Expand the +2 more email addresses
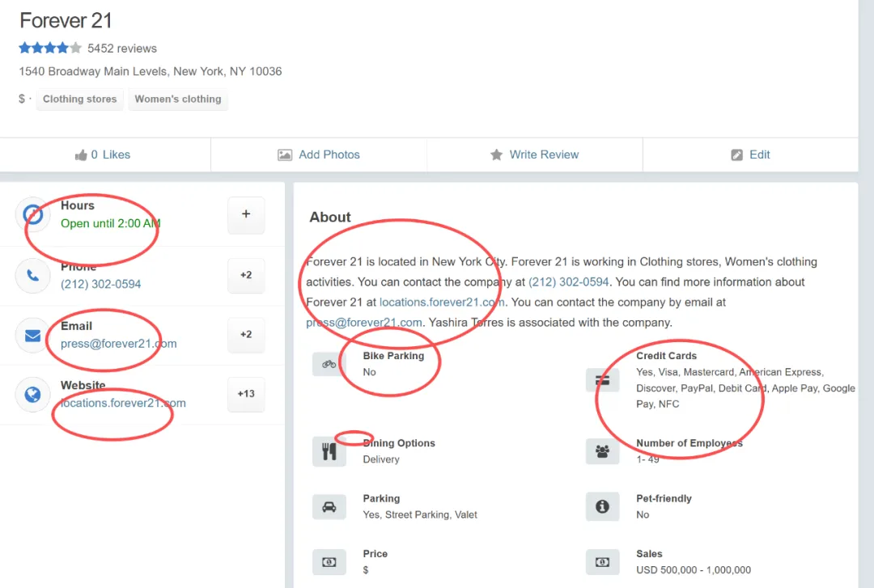The height and width of the screenshot is (588, 874). click(246, 334)
